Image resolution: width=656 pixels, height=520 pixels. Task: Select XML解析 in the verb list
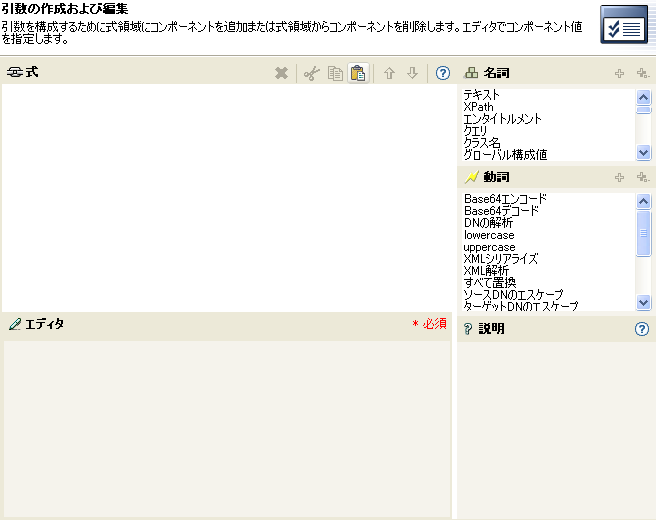click(486, 271)
